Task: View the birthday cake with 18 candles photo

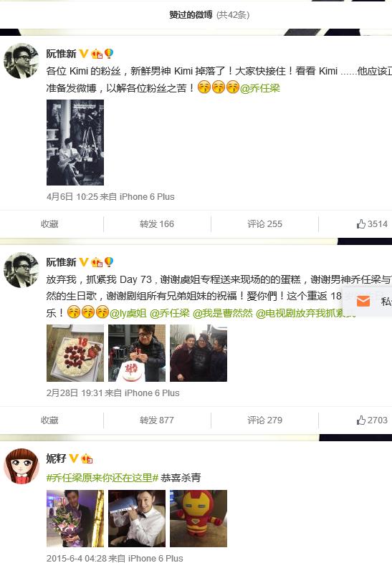Action: click(x=75, y=353)
